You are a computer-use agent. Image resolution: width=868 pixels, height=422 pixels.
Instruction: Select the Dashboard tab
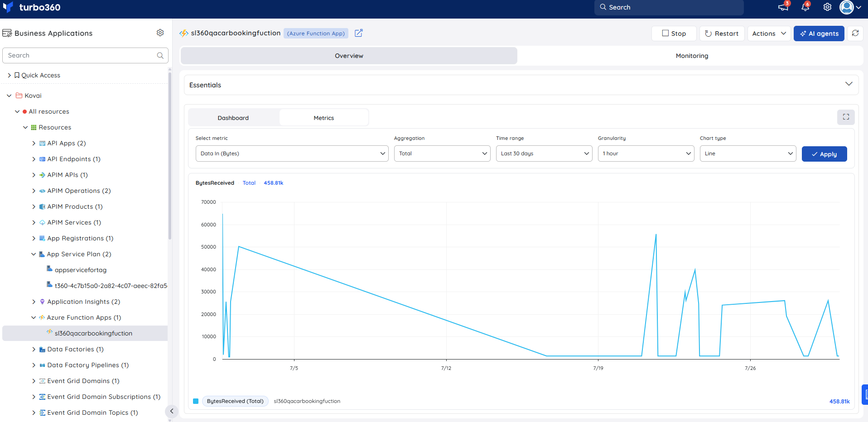pos(233,118)
